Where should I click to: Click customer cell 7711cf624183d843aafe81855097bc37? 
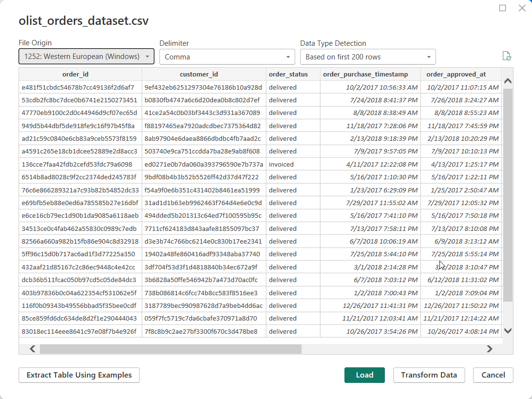(x=204, y=228)
